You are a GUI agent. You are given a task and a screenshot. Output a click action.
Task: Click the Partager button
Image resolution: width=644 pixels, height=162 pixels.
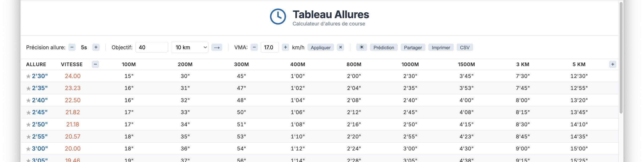click(413, 47)
